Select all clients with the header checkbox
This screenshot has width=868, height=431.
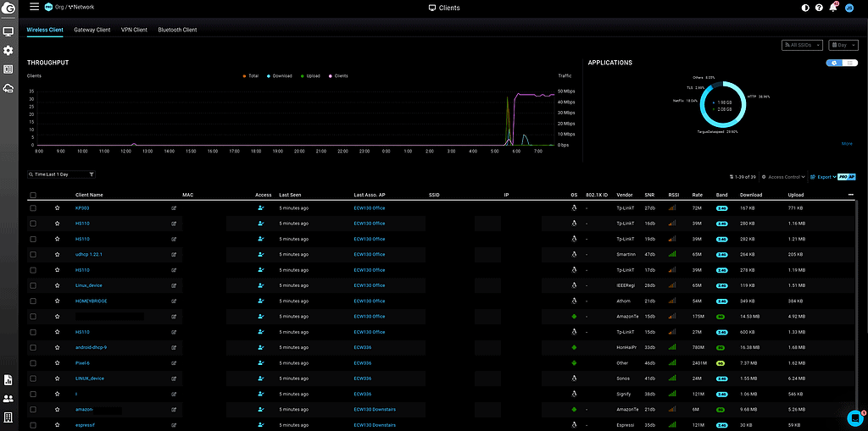33,195
